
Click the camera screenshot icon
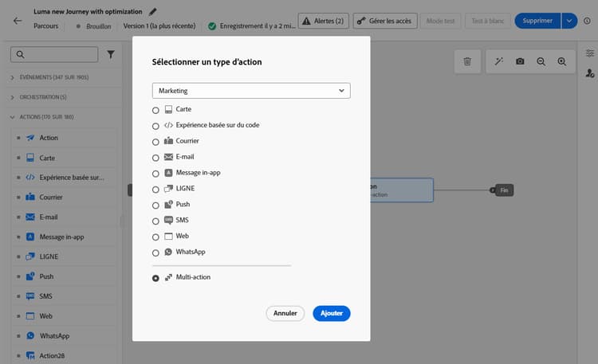520,61
